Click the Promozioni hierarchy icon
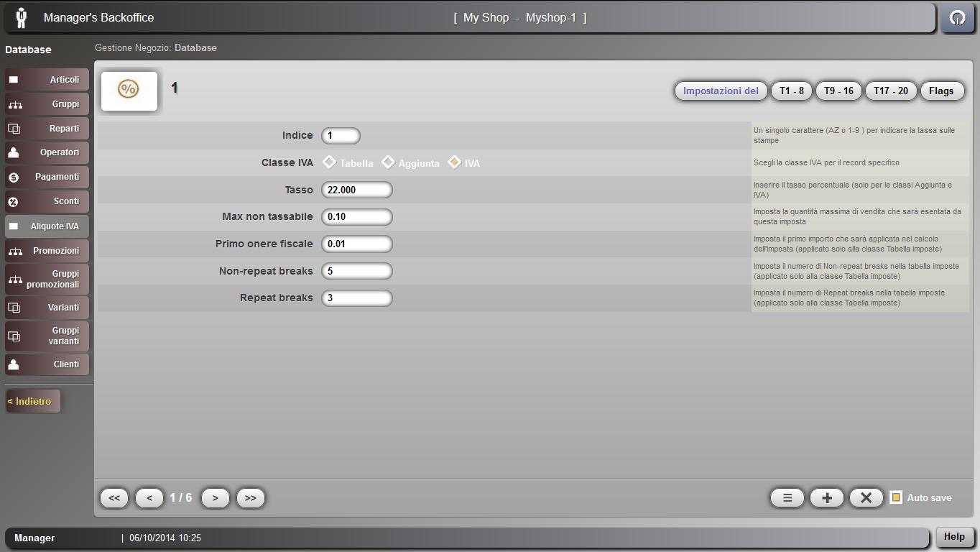Image resolution: width=980 pixels, height=552 pixels. click(x=15, y=252)
